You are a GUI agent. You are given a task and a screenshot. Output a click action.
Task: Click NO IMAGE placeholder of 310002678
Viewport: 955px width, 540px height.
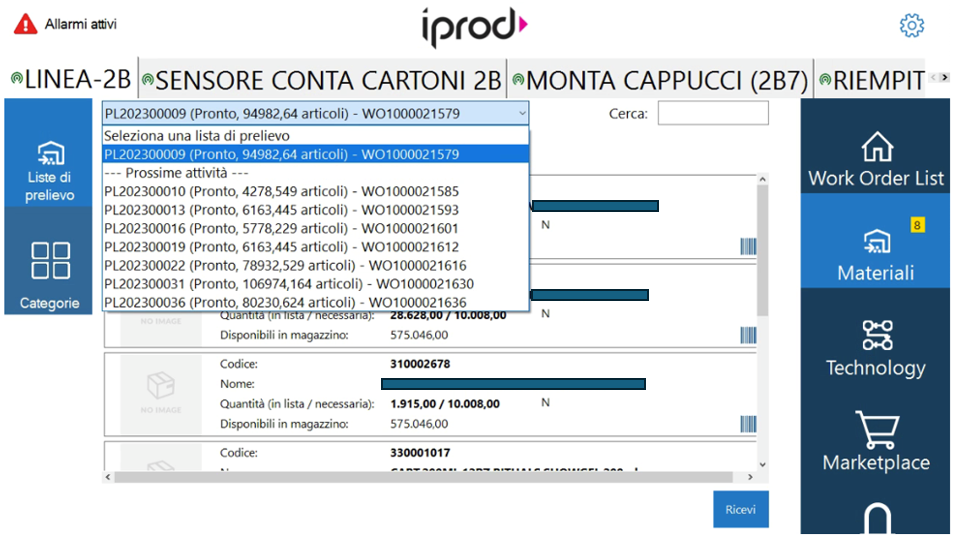point(161,393)
